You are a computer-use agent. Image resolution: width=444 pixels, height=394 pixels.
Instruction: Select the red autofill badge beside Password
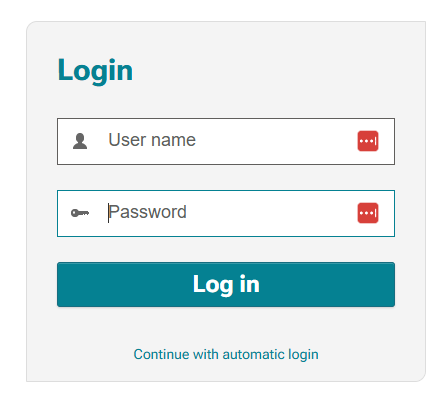[368, 213]
